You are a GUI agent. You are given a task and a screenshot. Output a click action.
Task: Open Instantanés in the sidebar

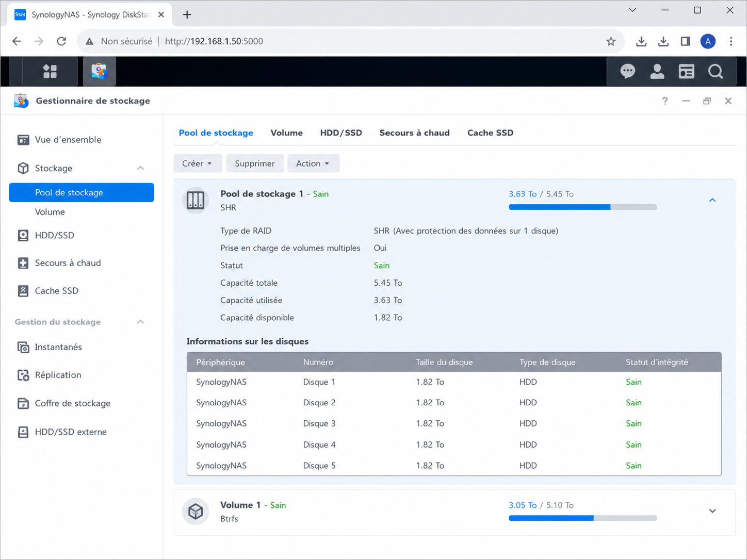tap(58, 347)
